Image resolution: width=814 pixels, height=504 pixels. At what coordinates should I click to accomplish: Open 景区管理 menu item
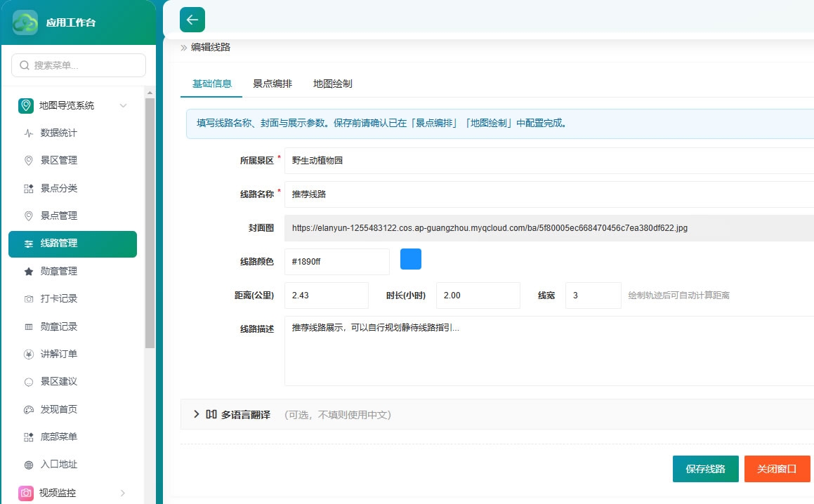(x=72, y=160)
